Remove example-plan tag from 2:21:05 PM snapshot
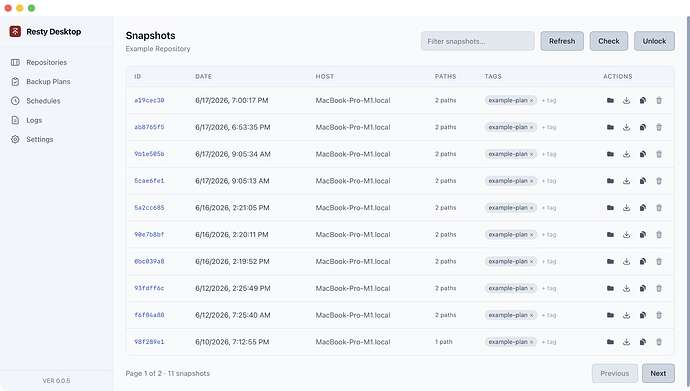This screenshot has width=690, height=391. point(532,208)
